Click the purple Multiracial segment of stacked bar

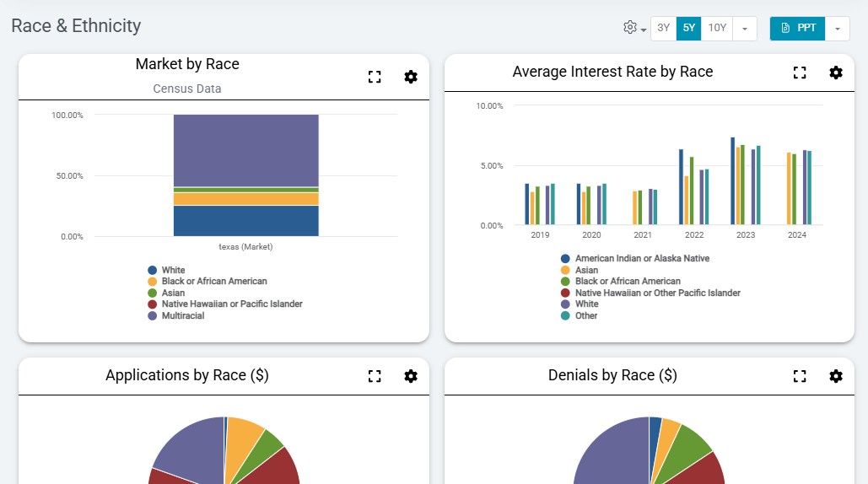click(245, 149)
